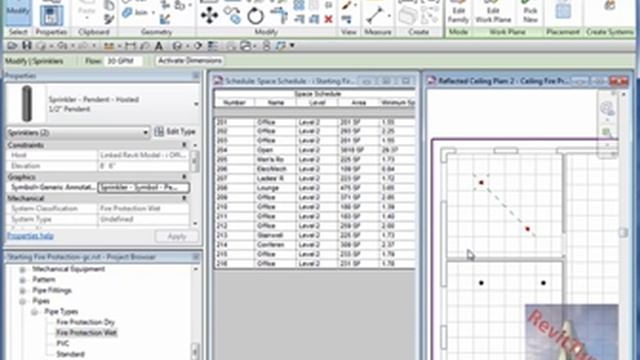The width and height of the screenshot is (640, 360).
Task: Toggle the Properties palette ribbon button
Action: point(51,15)
